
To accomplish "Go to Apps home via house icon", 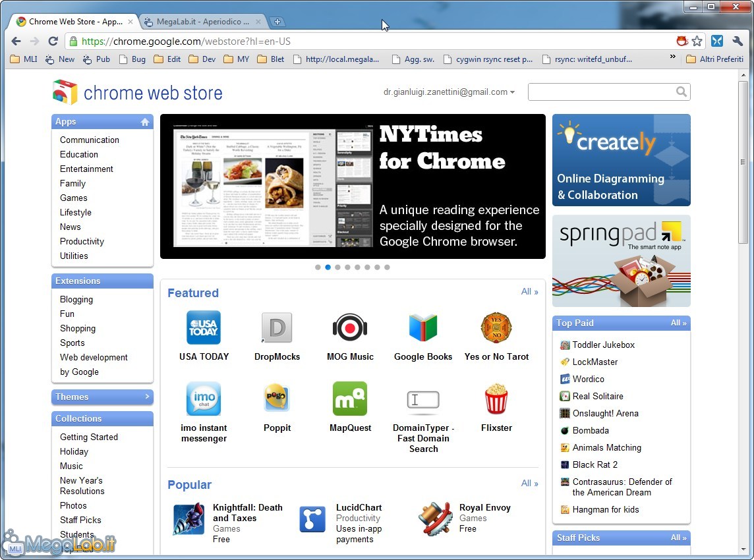I will (145, 122).
